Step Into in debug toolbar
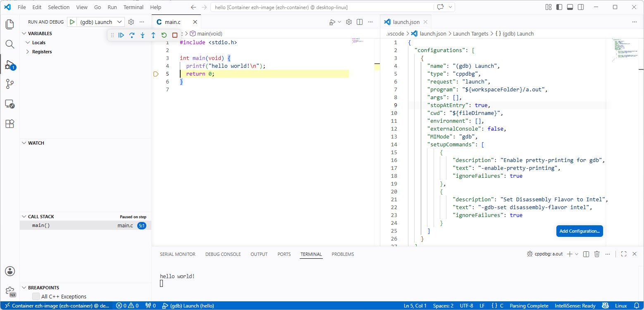This screenshot has width=644, height=310. tap(143, 35)
